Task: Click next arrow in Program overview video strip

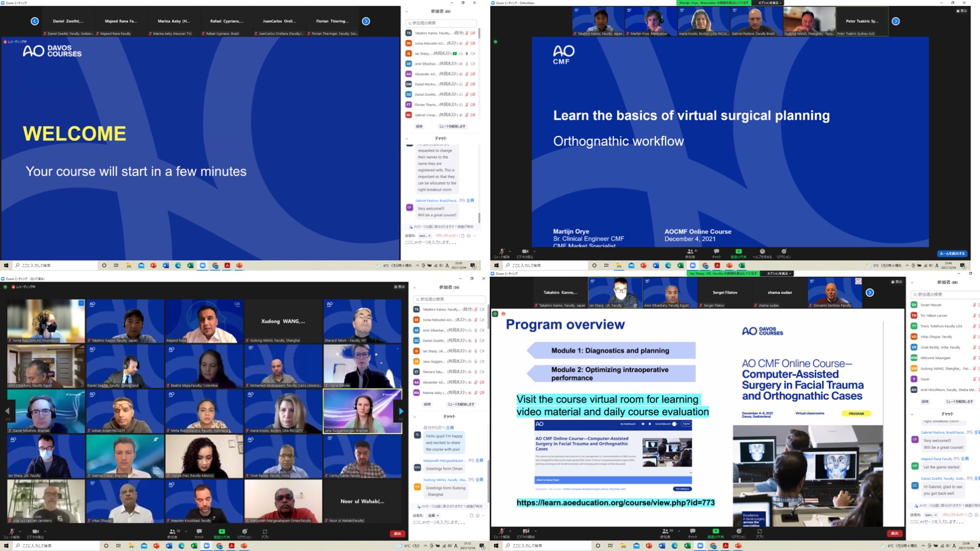Action: (x=870, y=293)
